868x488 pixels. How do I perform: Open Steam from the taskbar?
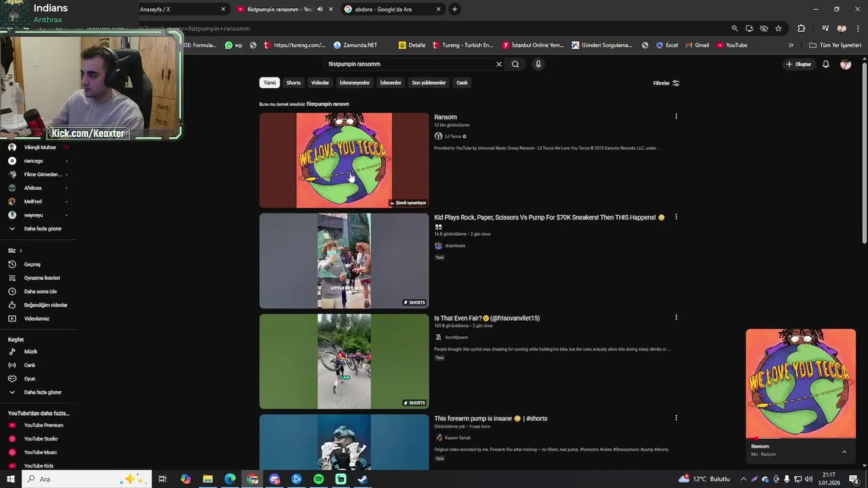pyautogui.click(x=363, y=479)
